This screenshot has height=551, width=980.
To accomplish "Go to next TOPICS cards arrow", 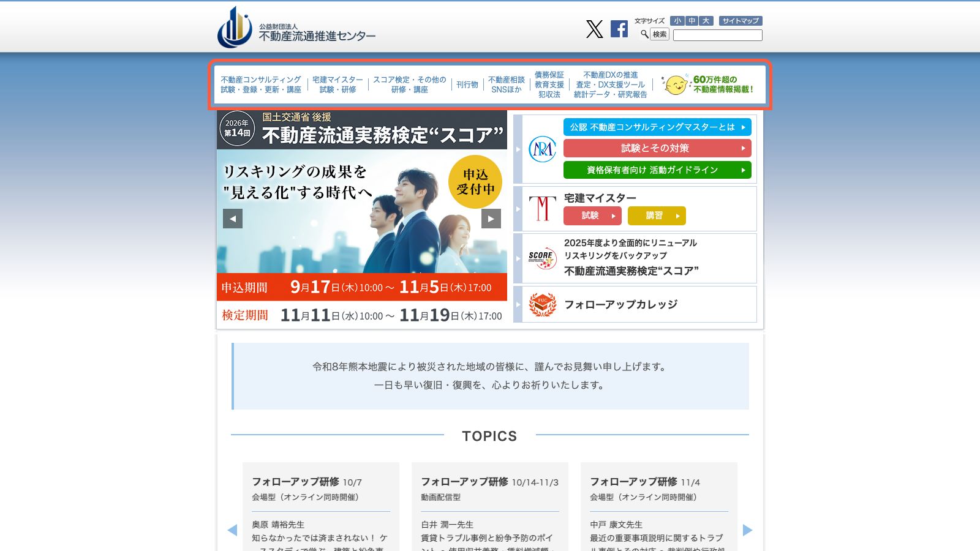I will 747,530.
